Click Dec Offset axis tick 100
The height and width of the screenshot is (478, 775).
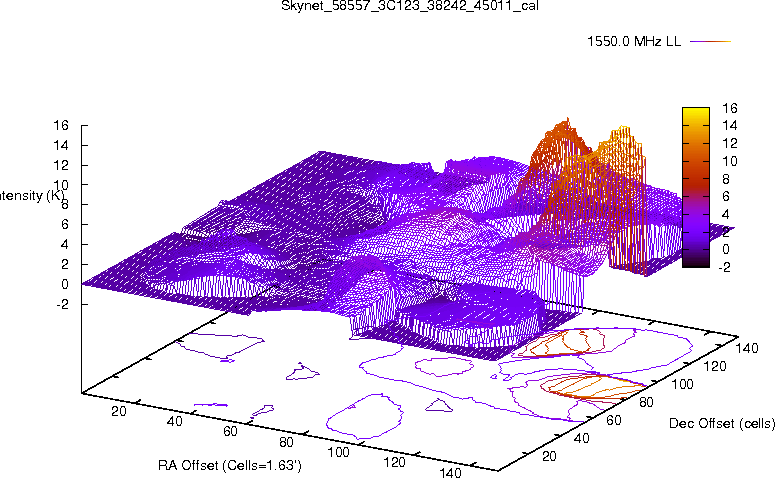tap(682, 384)
